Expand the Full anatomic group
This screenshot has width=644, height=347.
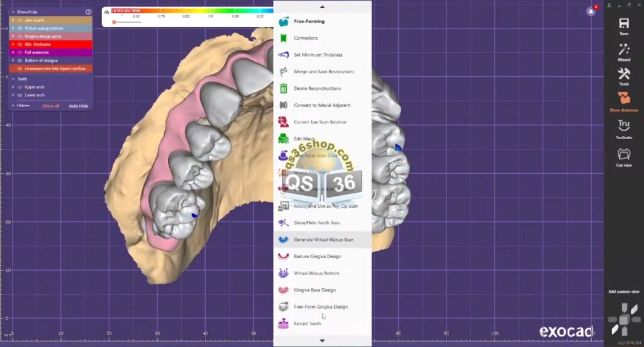coord(13,52)
